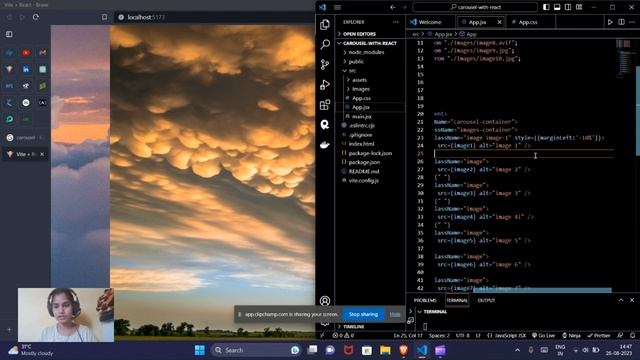Open the Docker whale panel in activity bar

pyautogui.click(x=325, y=145)
